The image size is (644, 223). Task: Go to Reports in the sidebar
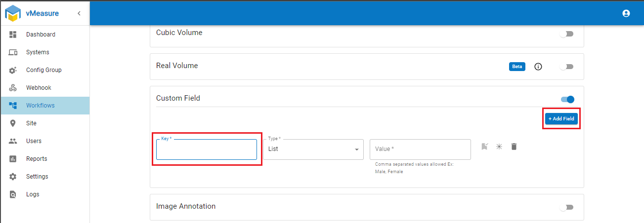37,159
